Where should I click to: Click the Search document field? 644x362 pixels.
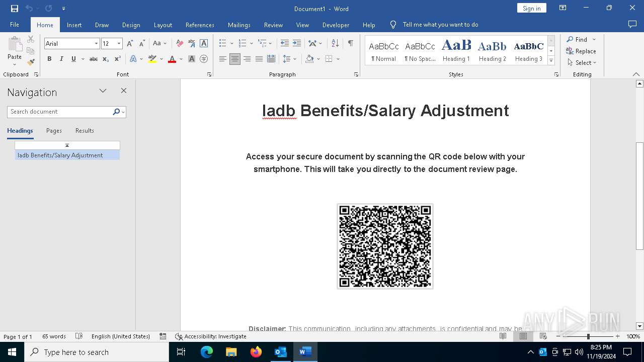[59, 112]
